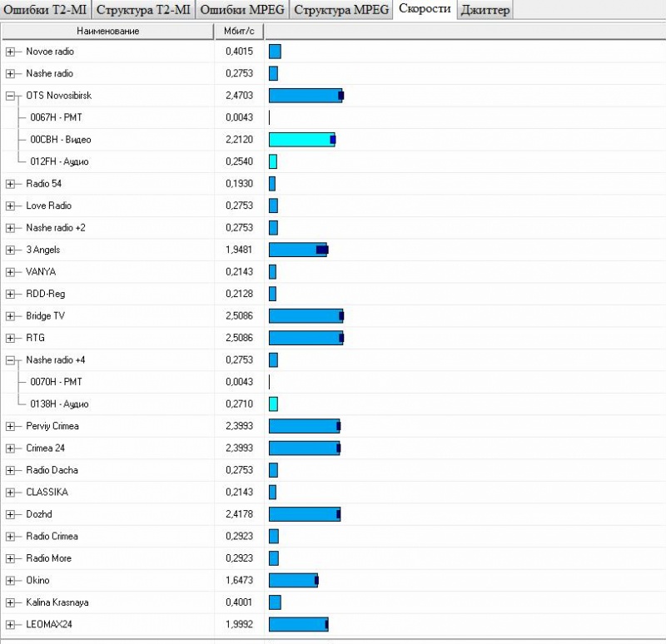Select the 0138H - Аудио stream row

click(59, 404)
